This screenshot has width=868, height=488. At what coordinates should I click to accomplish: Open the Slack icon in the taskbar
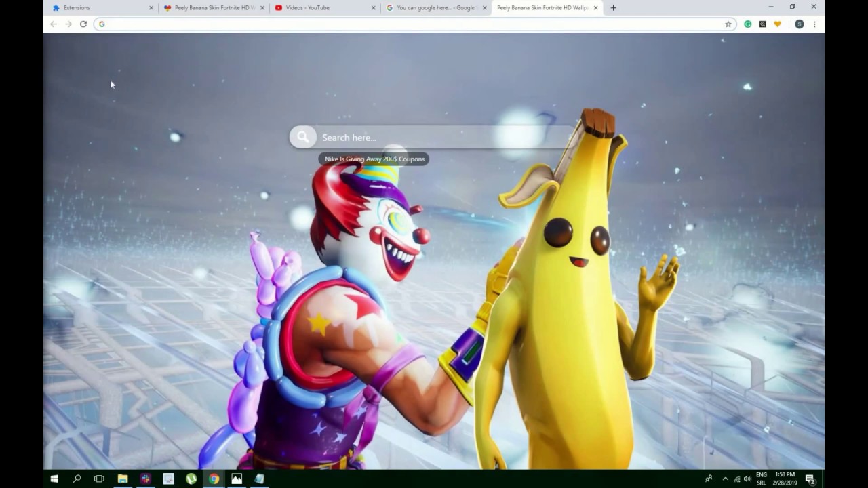(146, 479)
